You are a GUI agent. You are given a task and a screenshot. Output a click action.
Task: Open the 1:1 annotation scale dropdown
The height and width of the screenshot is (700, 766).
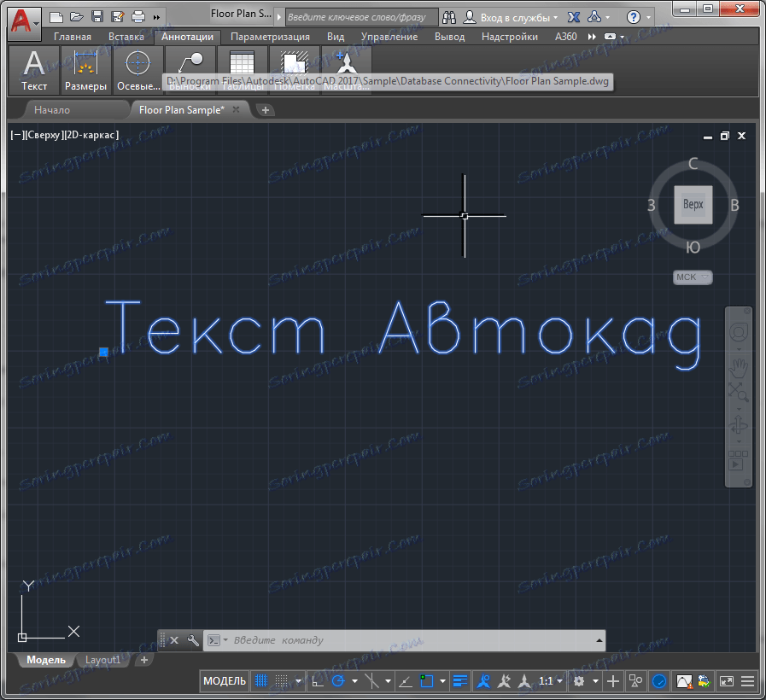(x=550, y=680)
